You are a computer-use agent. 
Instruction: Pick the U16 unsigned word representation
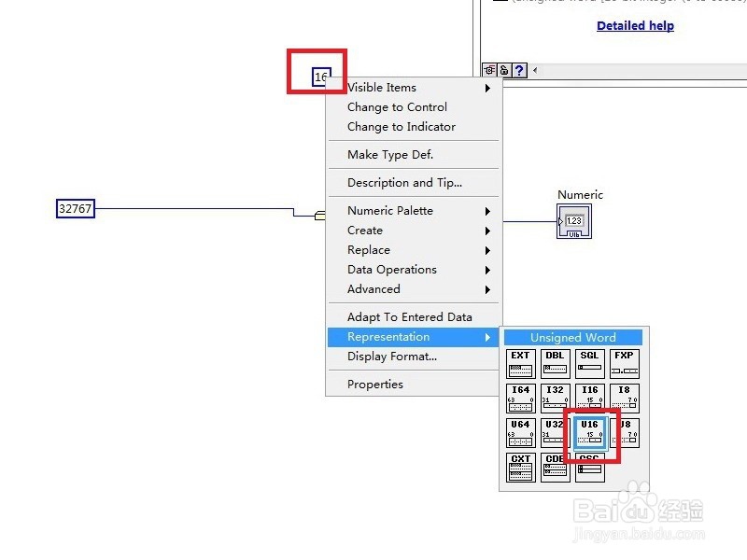(590, 433)
